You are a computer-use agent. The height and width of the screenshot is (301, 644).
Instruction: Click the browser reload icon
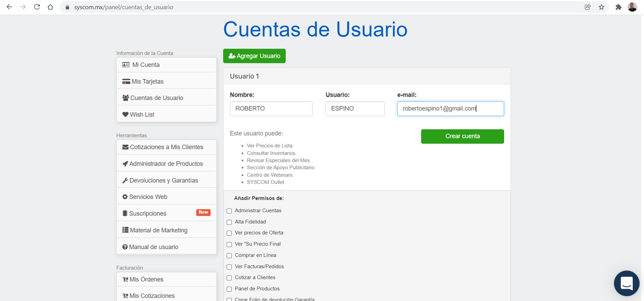(x=37, y=7)
